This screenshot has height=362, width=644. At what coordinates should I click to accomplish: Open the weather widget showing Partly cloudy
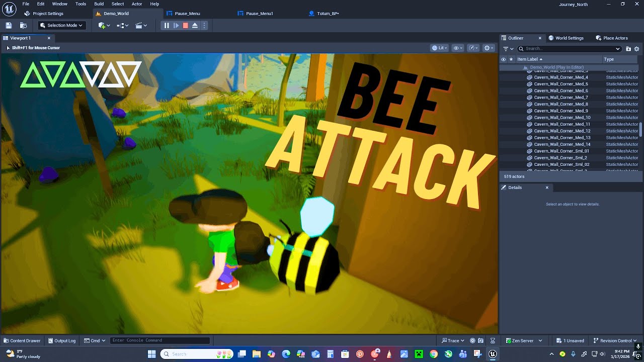click(x=22, y=354)
